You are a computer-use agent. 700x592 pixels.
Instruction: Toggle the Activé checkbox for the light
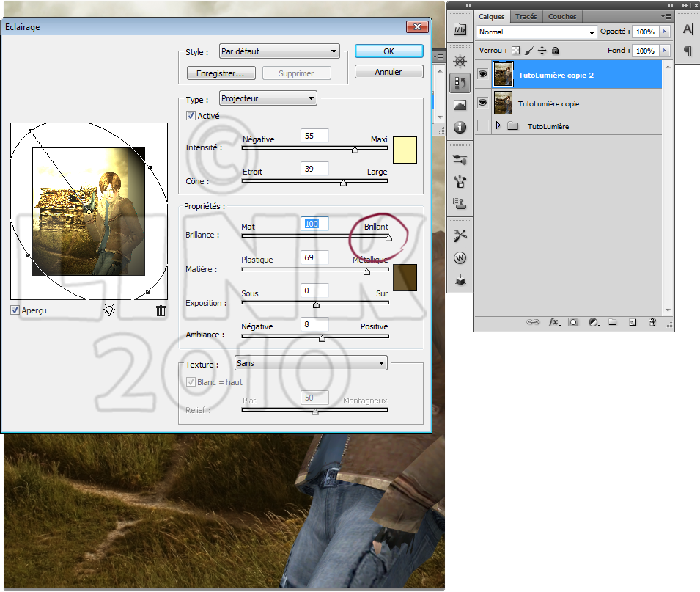191,116
